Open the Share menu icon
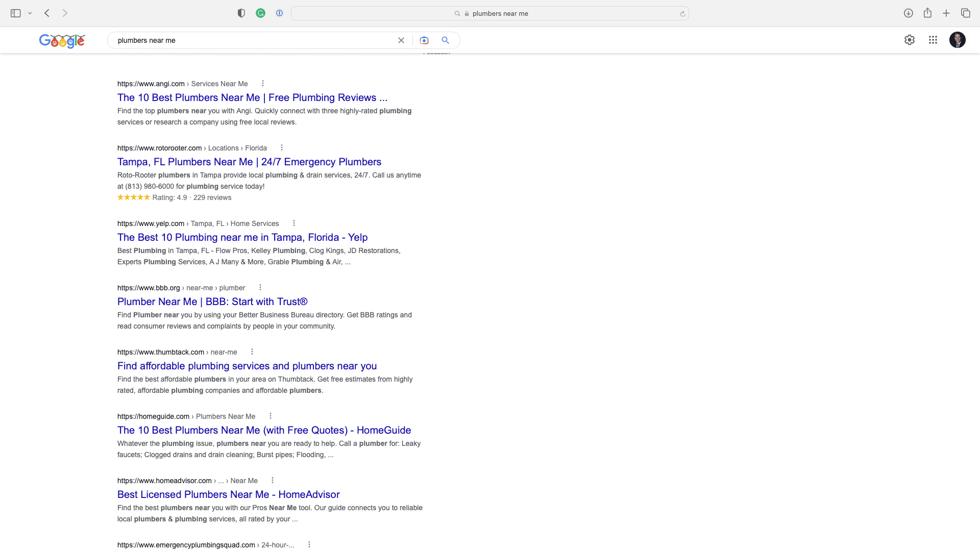 927,13
